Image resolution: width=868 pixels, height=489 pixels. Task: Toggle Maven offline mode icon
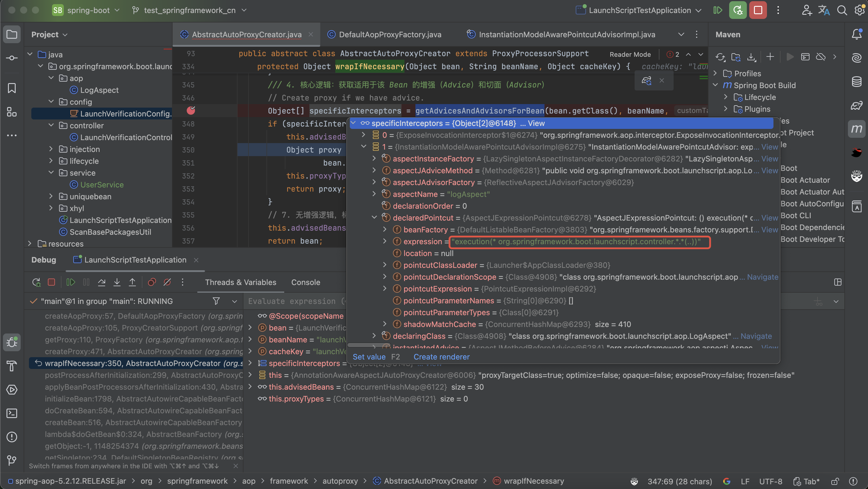820,57
